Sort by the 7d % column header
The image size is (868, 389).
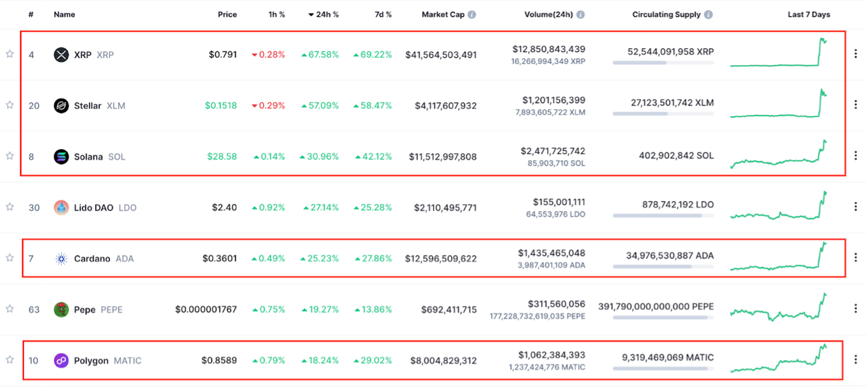[382, 14]
